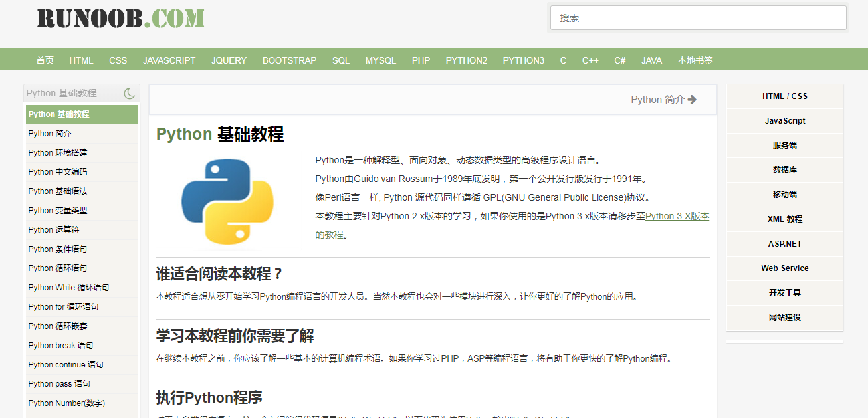Viewport: 868px width, 418px height.
Task: Open JAVASCRIPT in the navigation bar
Action: pos(169,60)
